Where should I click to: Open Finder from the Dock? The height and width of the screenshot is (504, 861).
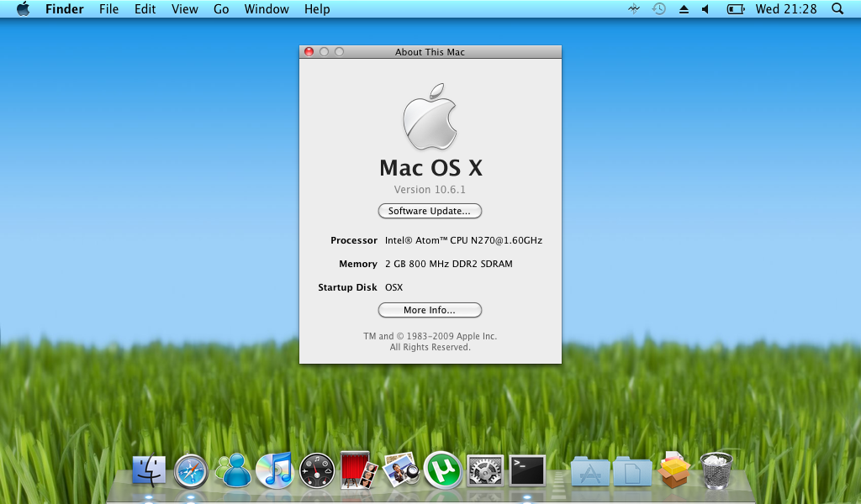(149, 471)
